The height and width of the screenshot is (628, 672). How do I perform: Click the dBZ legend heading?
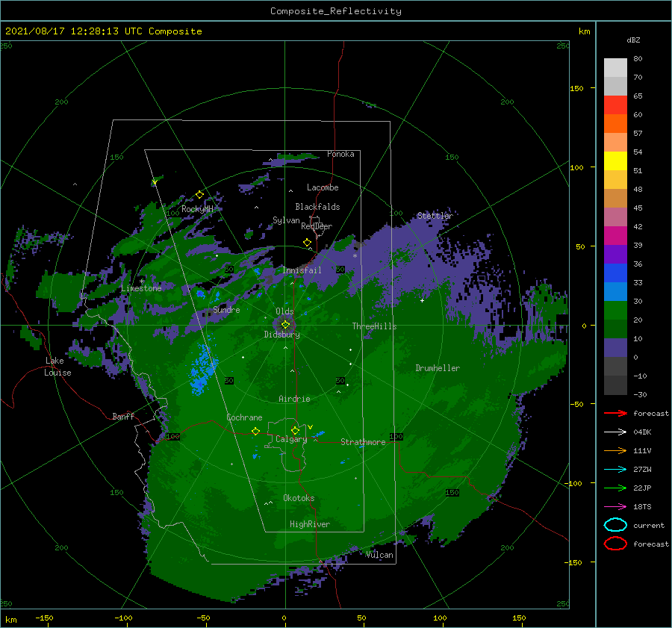(x=633, y=40)
